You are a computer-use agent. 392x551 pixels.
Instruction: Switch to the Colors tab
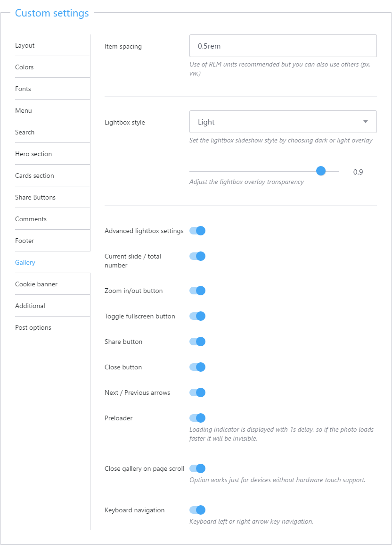[x=24, y=67]
